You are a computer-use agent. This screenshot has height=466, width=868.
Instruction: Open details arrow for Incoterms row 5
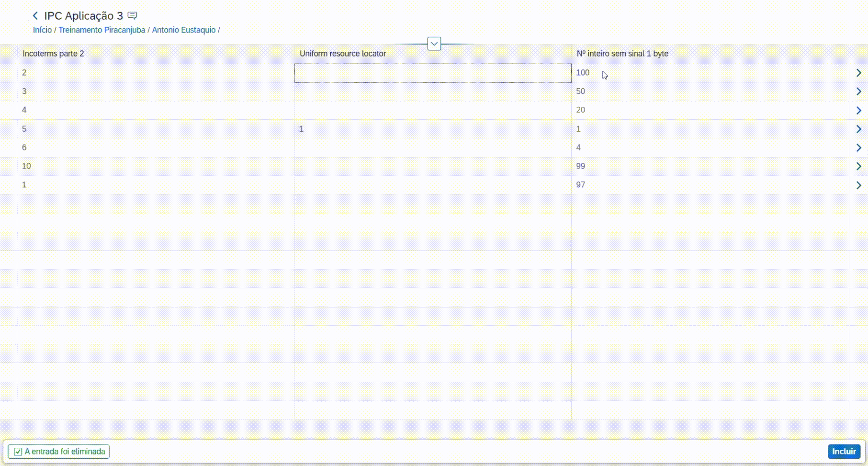pos(858,129)
